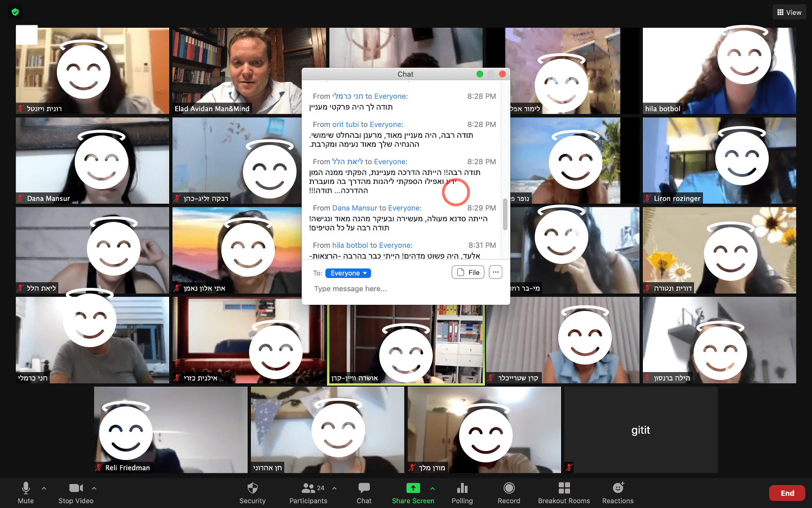The image size is (812, 508).
Task: Open Polling from the toolbar
Action: (x=462, y=492)
